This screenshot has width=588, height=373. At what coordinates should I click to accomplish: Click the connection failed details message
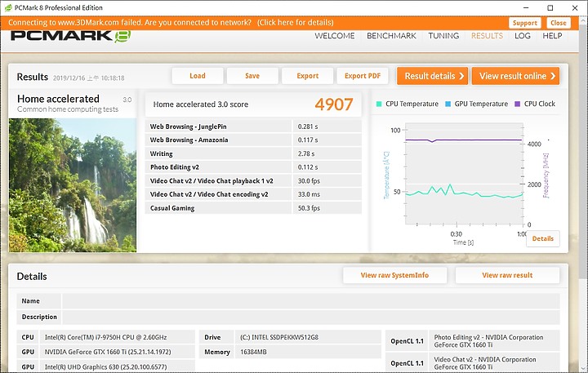[171, 23]
